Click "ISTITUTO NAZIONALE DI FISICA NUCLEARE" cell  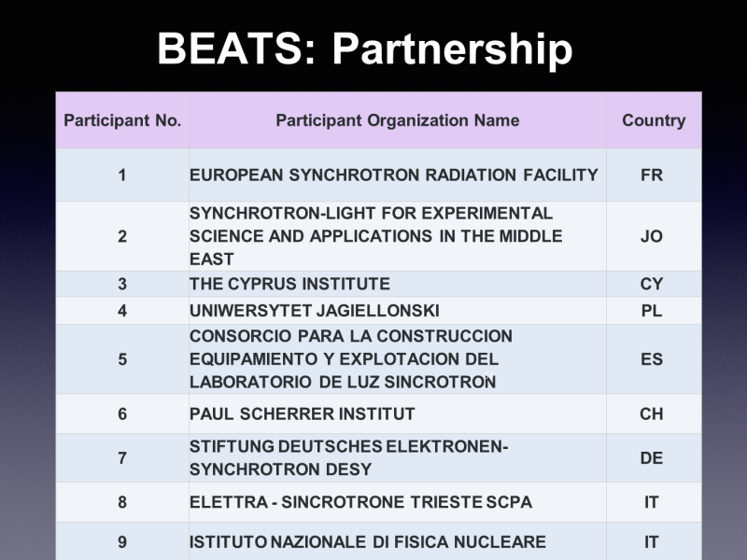tap(367, 541)
